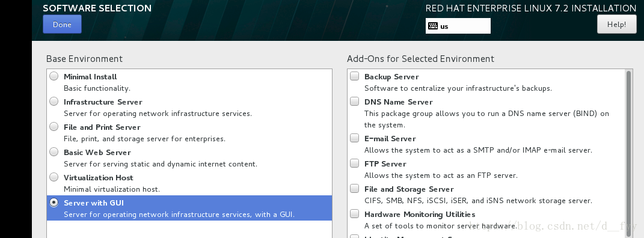This screenshot has height=238, width=644.
Task: Click the FTP Server label text
Action: pyautogui.click(x=385, y=163)
